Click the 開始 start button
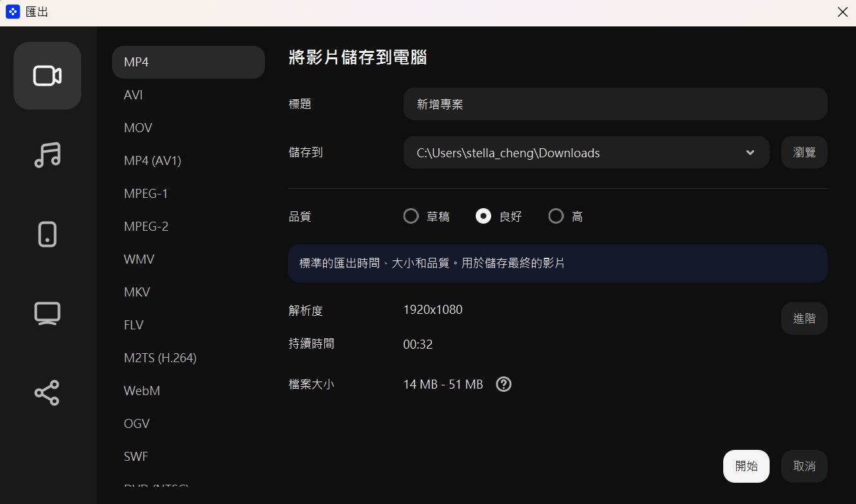Viewport: 856px width, 504px height. click(x=746, y=466)
